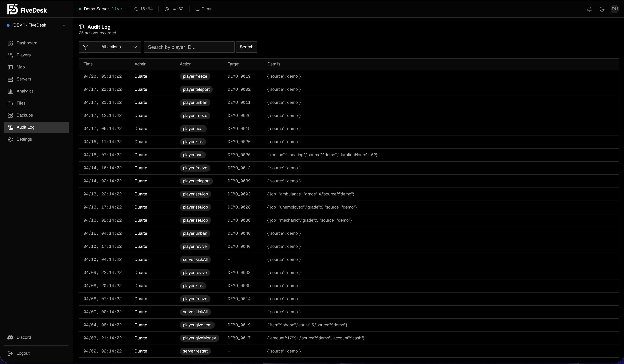Click the Dashboard grid icon
The image size is (624, 364).
tap(10, 43)
